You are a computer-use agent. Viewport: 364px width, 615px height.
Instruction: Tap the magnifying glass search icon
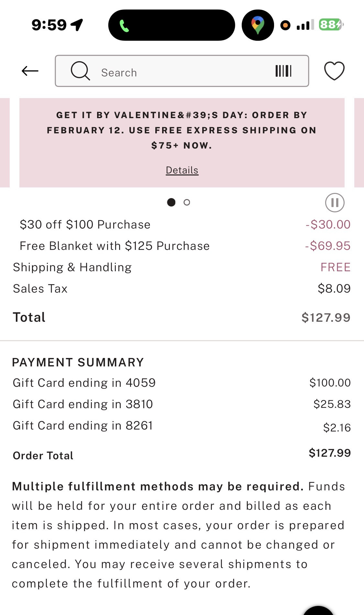click(x=80, y=71)
